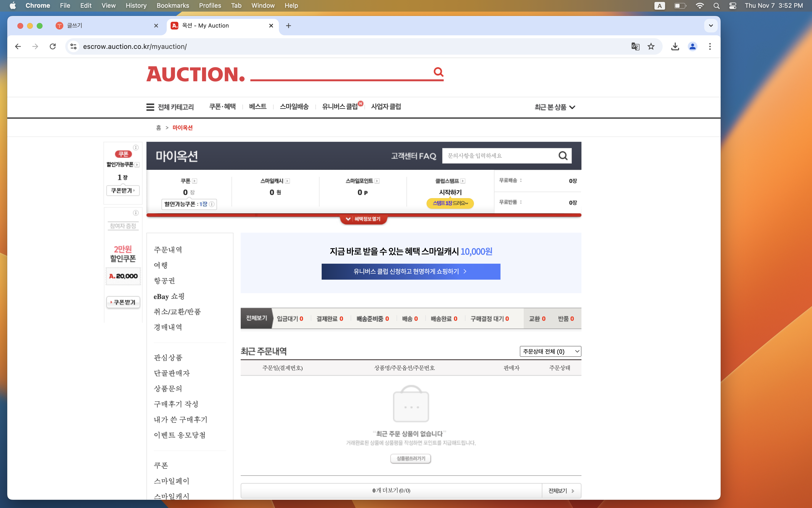
Task: Click arrow beside 할인가능쿠폰 in side panel
Action: [137, 165]
